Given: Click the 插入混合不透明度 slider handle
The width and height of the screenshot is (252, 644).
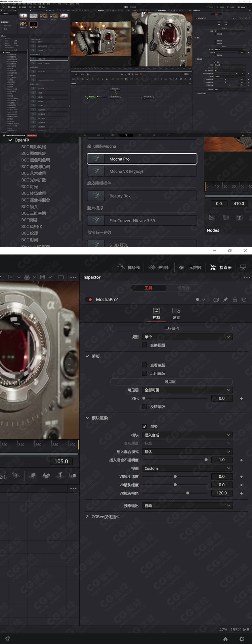Looking at the screenshot, I should tap(206, 460).
